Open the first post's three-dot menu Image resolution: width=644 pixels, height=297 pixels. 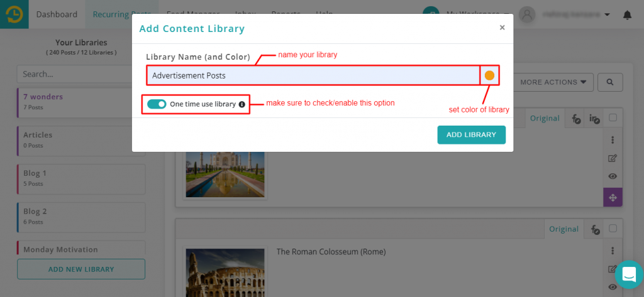[613, 140]
